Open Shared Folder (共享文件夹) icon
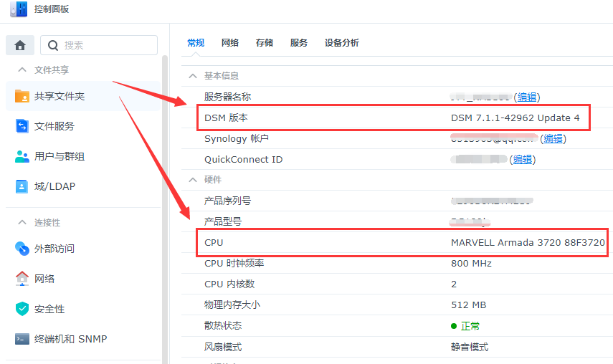Viewport: 613px width, 364px height. click(x=22, y=96)
